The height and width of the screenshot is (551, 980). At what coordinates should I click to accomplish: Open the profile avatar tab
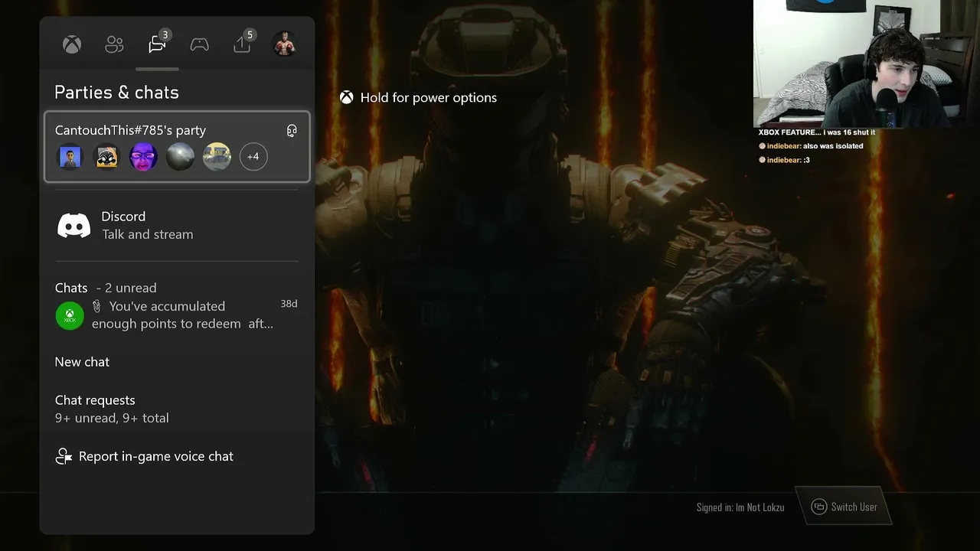pos(285,45)
